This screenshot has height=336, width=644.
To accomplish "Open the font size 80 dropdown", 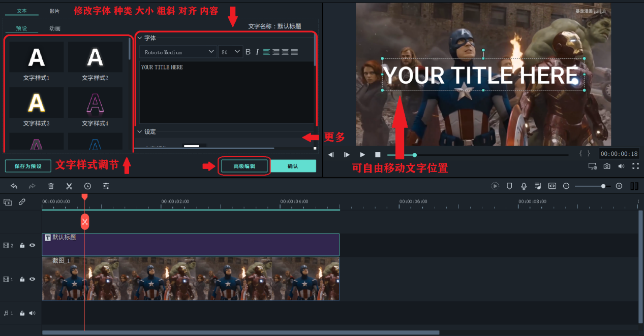I will 230,52.
